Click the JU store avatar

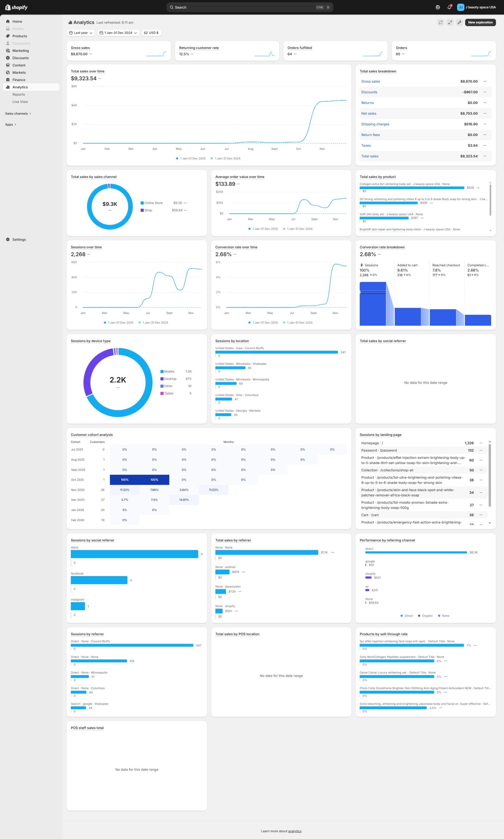pos(460,7)
